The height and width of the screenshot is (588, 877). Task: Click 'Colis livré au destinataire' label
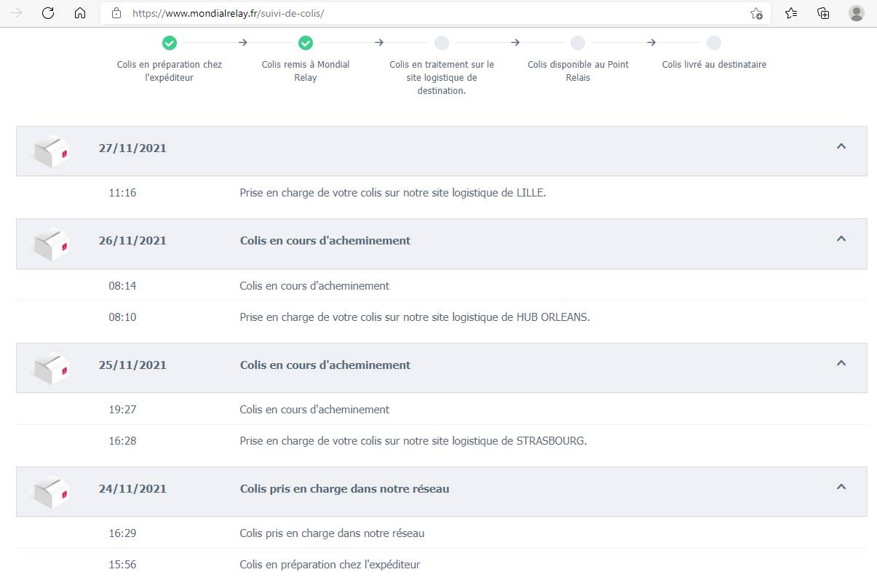click(714, 65)
